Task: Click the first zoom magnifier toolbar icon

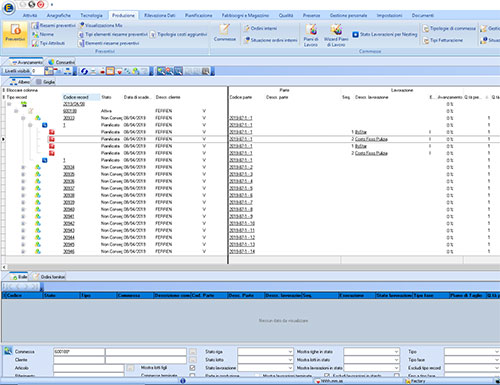Action: (x=161, y=71)
